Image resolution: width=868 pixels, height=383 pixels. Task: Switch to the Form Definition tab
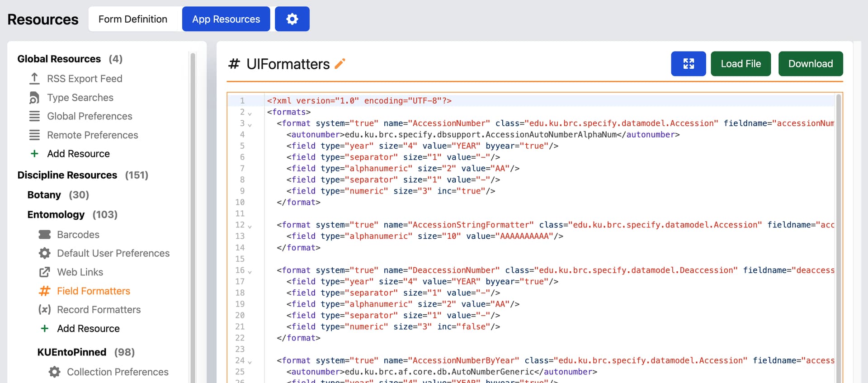coord(133,19)
